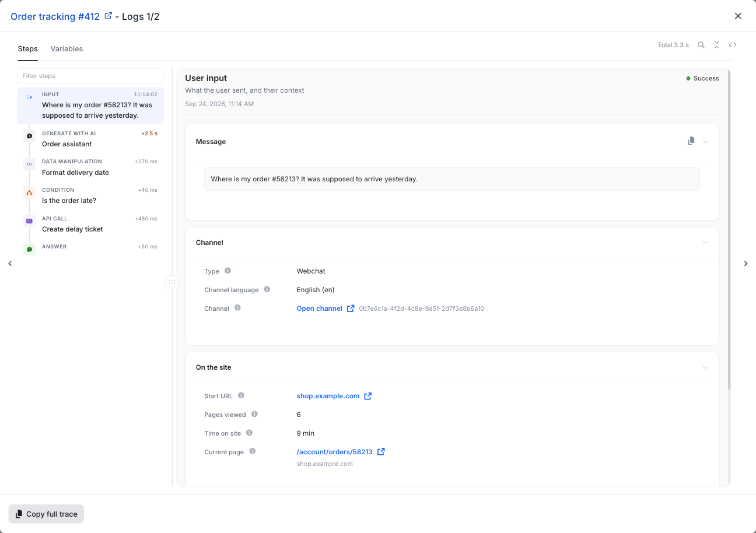This screenshot has height=533, width=756.
Task: Collapse the On the site section chevron
Action: pos(705,367)
